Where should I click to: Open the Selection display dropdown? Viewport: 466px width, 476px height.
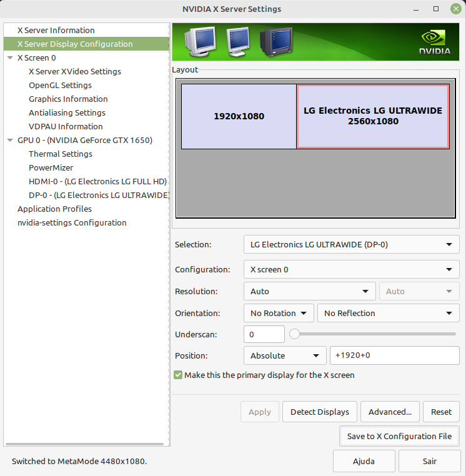351,244
